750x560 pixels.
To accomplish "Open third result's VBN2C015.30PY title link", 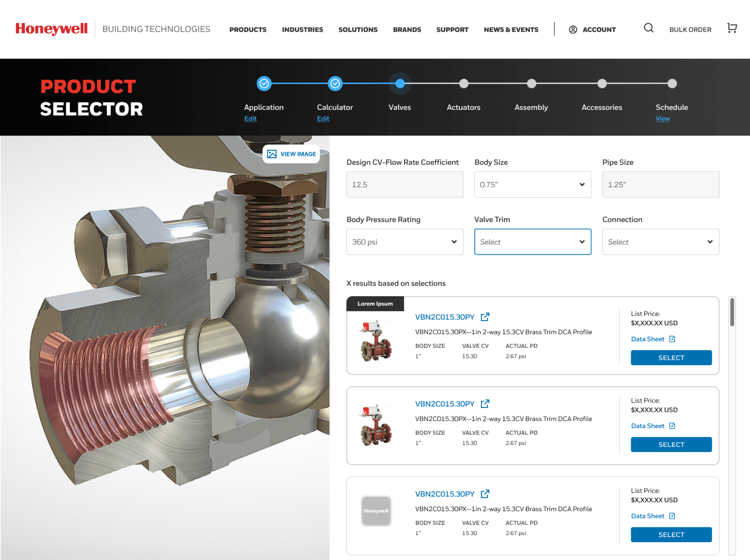I will pos(445,494).
